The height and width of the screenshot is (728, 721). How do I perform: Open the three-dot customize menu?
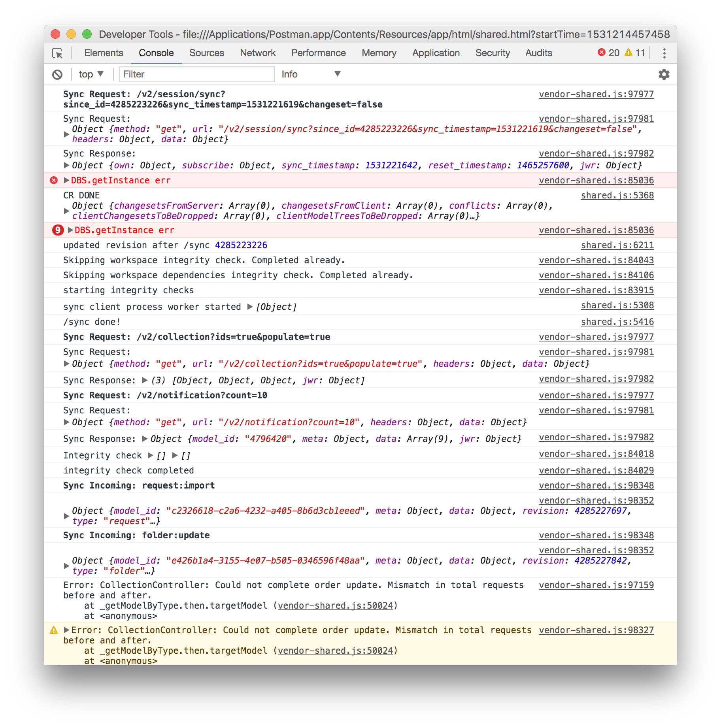(x=664, y=53)
